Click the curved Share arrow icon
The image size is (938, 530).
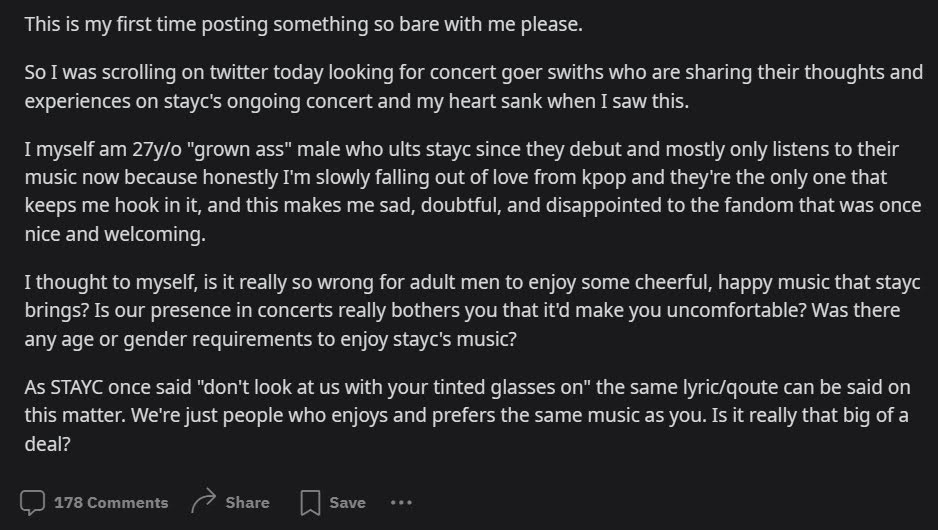[x=203, y=501]
